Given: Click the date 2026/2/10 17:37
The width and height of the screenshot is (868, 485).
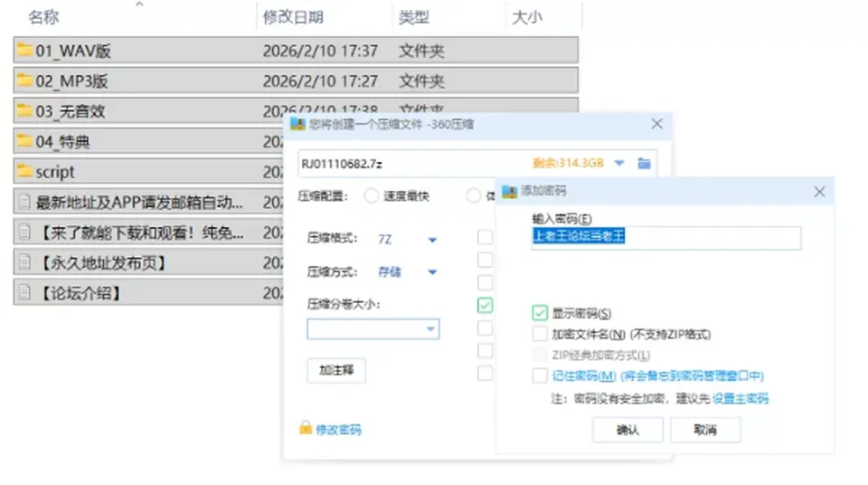Looking at the screenshot, I should click(320, 51).
